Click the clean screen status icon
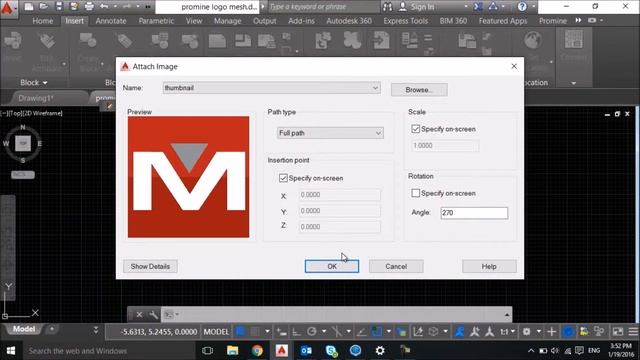640x360 pixels. [618, 331]
